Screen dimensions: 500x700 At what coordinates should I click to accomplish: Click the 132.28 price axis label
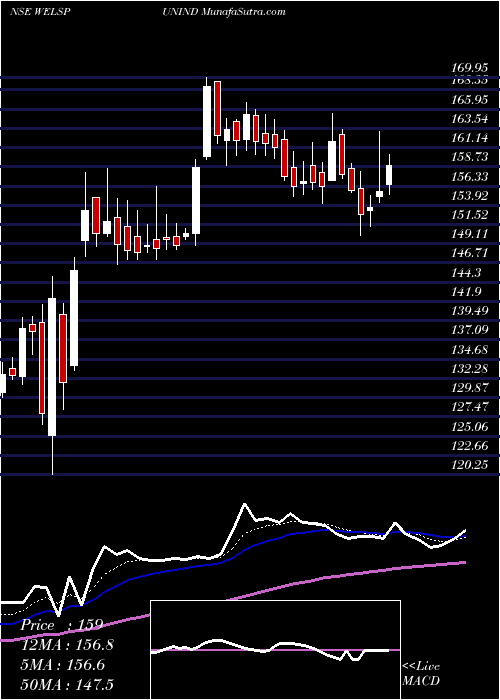469,369
